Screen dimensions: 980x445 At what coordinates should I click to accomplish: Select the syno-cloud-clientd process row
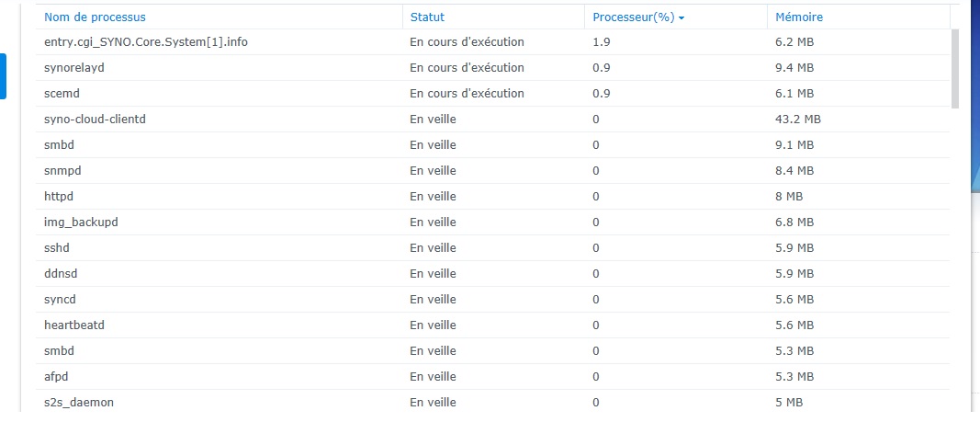pyautogui.click(x=95, y=120)
